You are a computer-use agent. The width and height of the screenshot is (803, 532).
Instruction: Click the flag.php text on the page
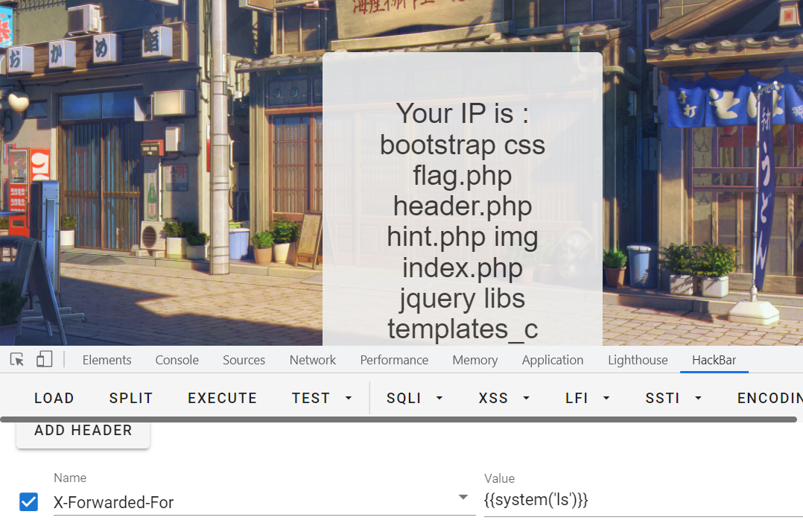pyautogui.click(x=463, y=176)
